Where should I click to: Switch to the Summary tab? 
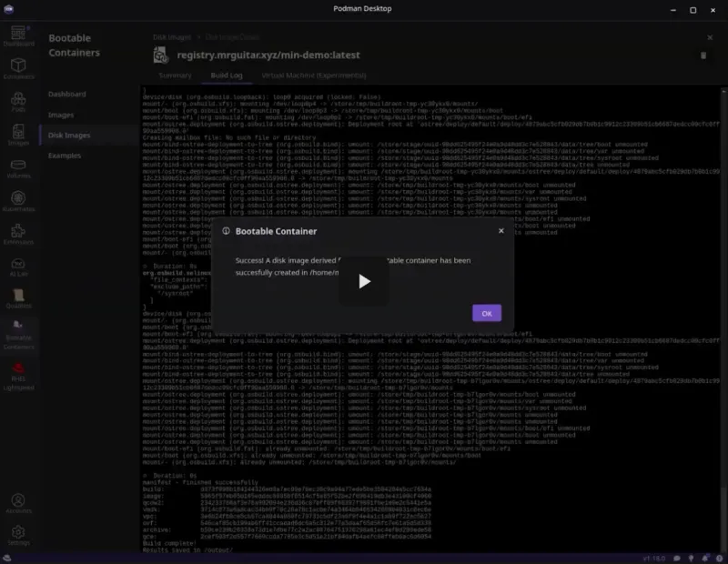coord(175,76)
